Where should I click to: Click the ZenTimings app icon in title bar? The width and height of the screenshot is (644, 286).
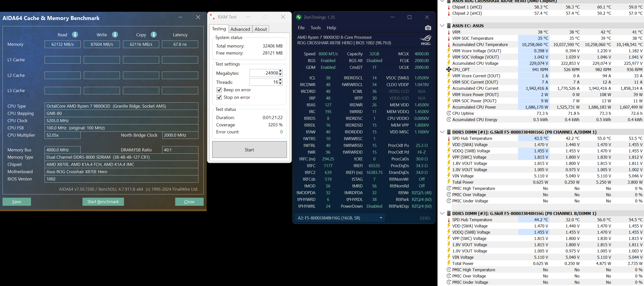pos(298,17)
